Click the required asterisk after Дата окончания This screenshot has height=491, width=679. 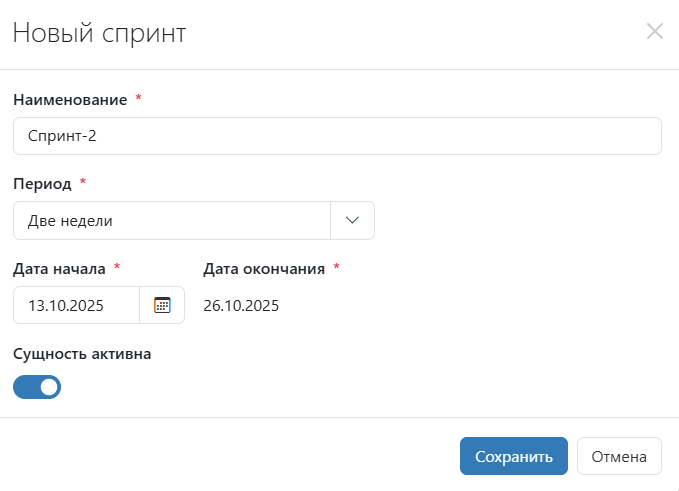click(x=336, y=267)
